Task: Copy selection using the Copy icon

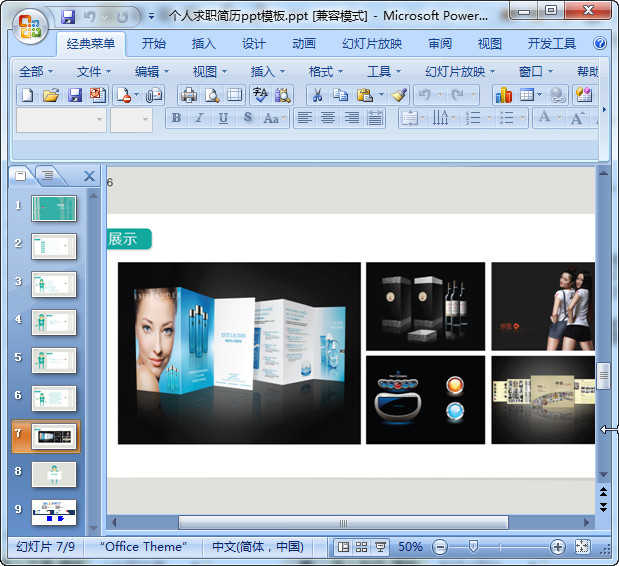Action: (x=340, y=95)
